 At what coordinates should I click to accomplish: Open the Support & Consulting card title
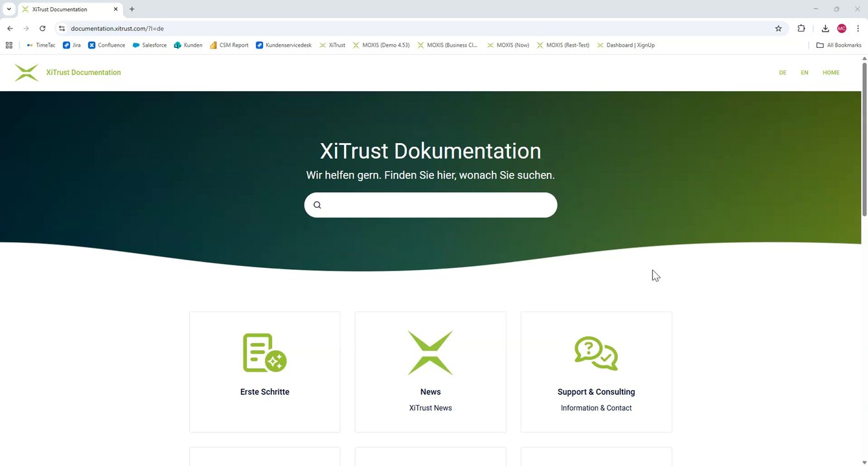click(x=596, y=392)
